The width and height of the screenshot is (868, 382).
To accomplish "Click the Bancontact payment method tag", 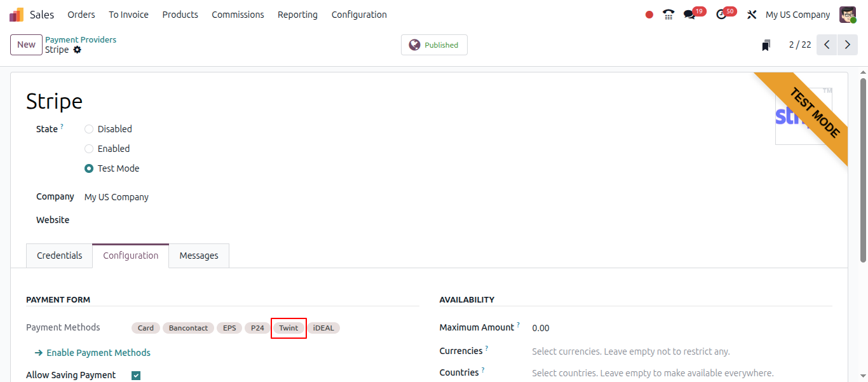I will [188, 328].
